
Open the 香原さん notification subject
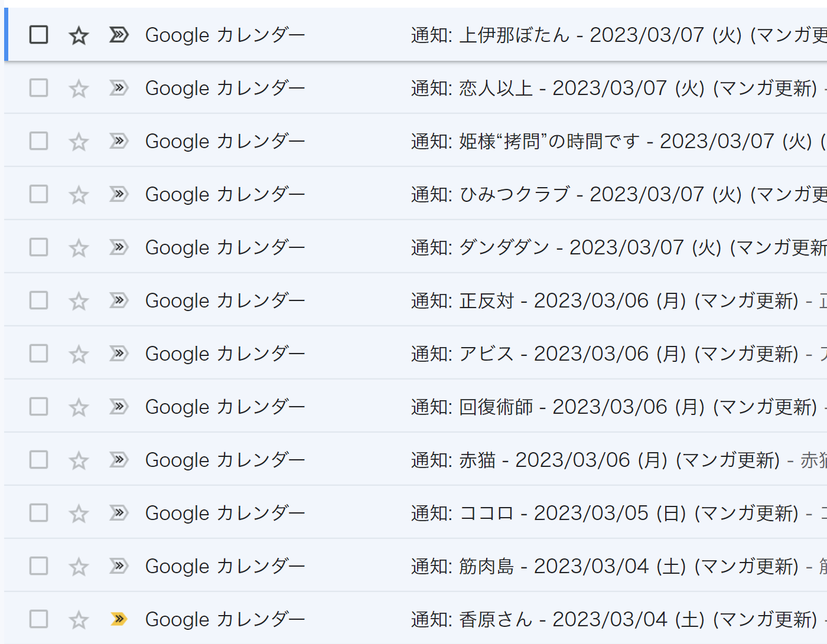614,619
